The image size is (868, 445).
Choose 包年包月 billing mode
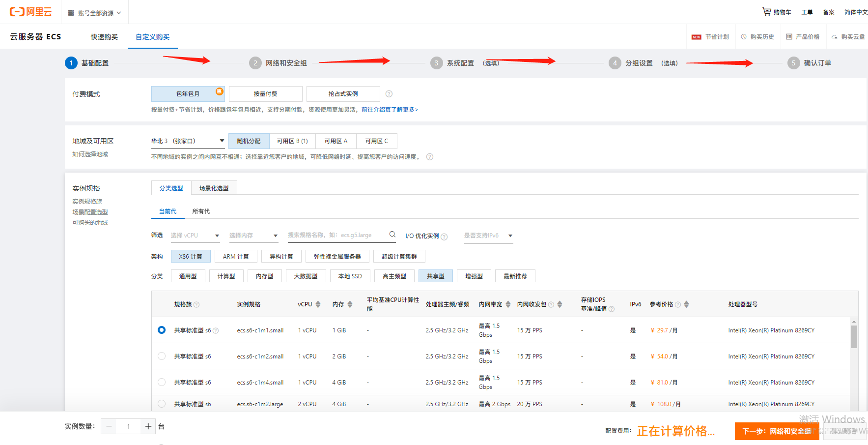(x=188, y=94)
